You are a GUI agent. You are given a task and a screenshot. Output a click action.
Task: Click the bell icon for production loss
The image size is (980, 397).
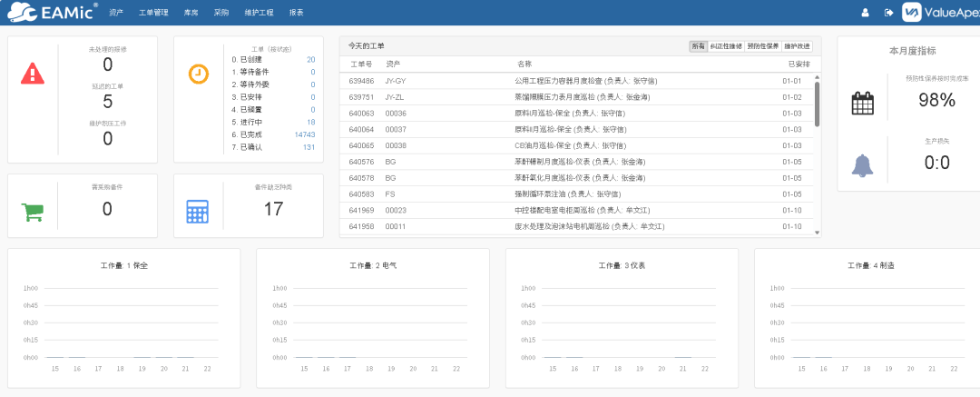pyautogui.click(x=862, y=165)
